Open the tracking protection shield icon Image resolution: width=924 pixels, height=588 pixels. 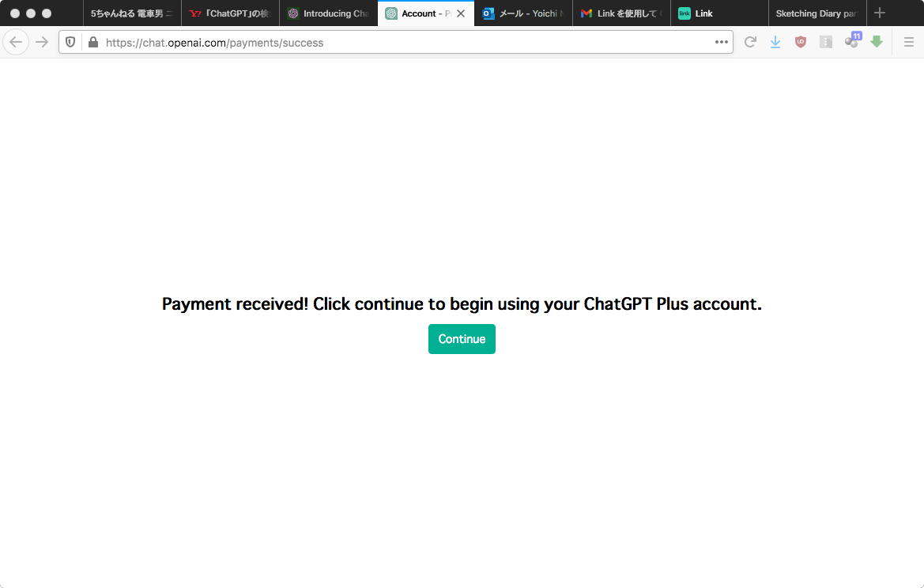70,43
